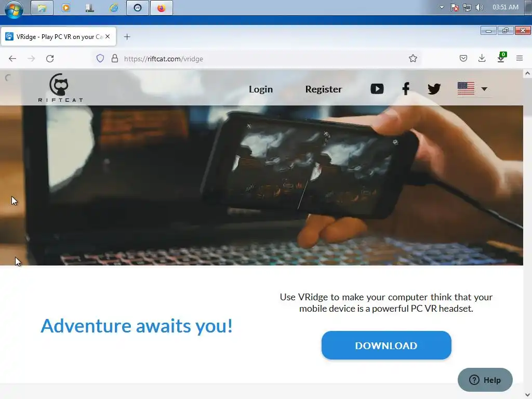This screenshot has width=532, height=399.
Task: Open the Action Center flag icon
Action: (x=455, y=7)
